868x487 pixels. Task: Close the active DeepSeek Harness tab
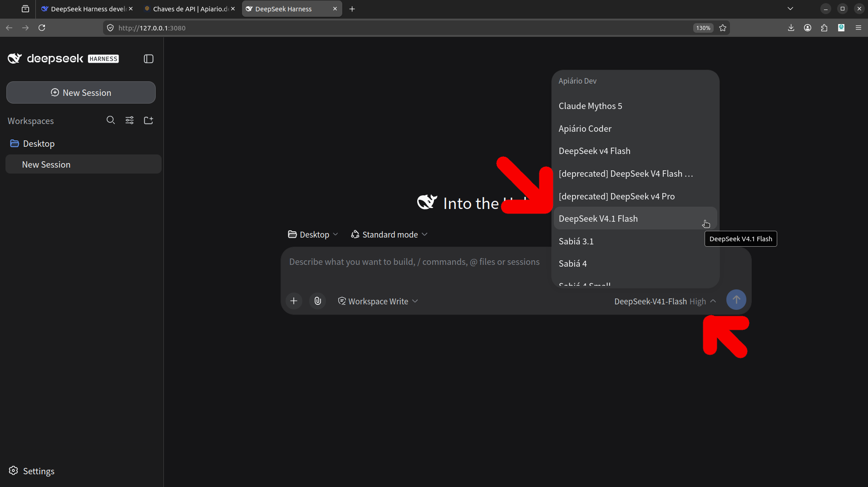pos(335,9)
